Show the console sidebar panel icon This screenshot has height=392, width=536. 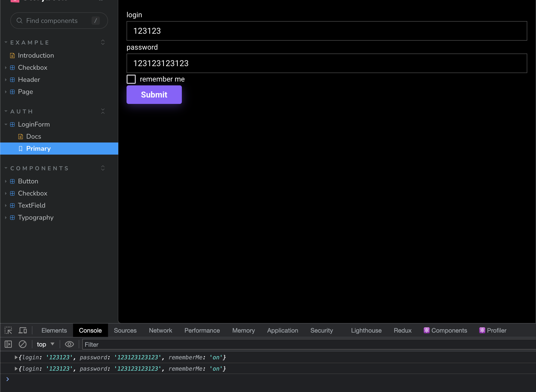coord(8,344)
